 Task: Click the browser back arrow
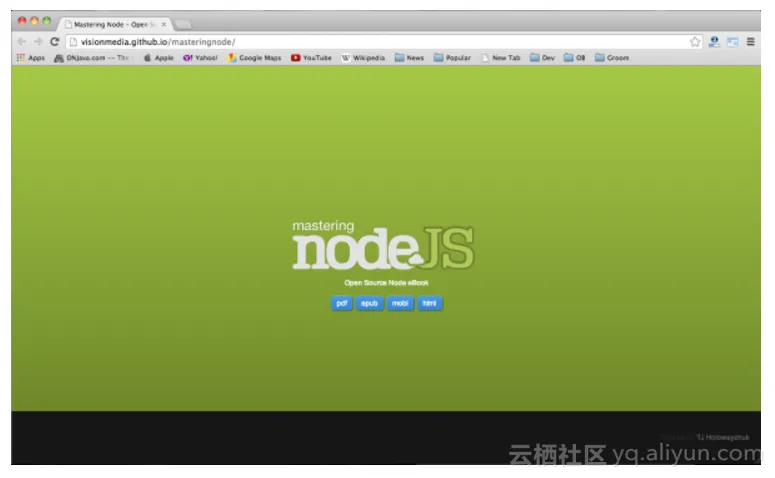[x=22, y=42]
